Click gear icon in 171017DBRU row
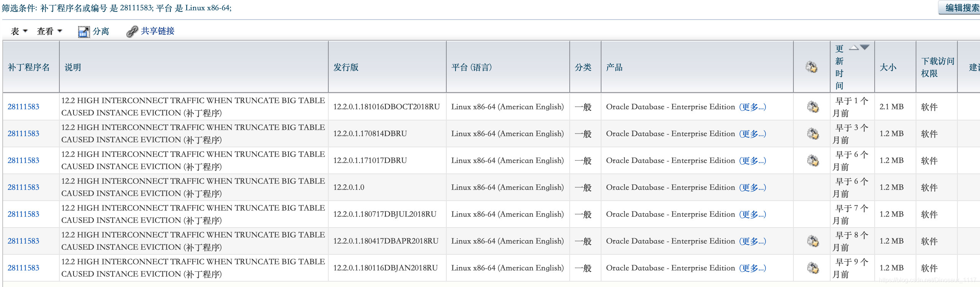Screen dimensions: 980x287 click(813, 161)
